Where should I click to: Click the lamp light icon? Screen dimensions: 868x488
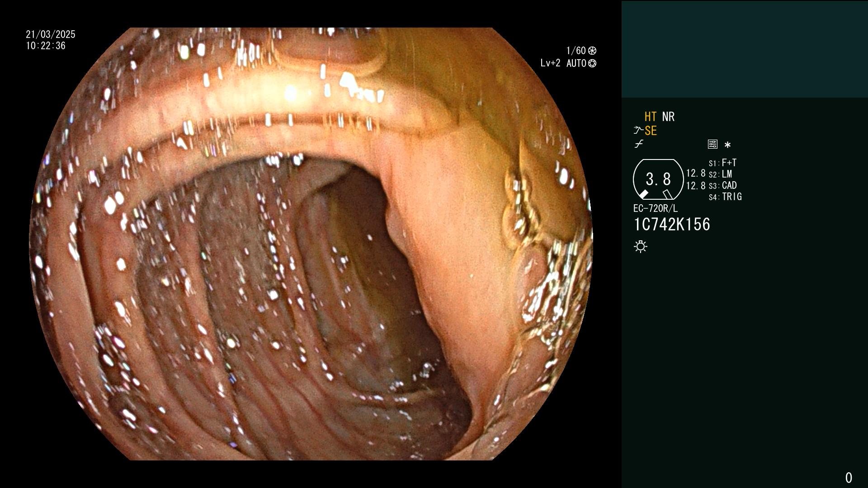click(641, 246)
